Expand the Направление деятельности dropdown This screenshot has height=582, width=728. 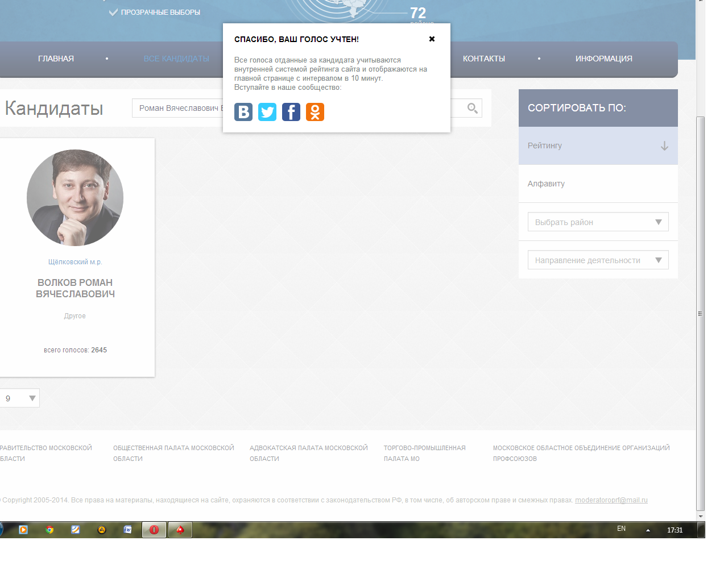pos(598,260)
